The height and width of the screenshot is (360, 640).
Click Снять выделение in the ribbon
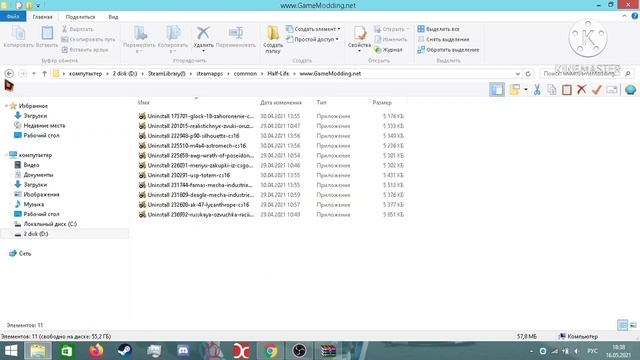pyautogui.click(x=443, y=40)
